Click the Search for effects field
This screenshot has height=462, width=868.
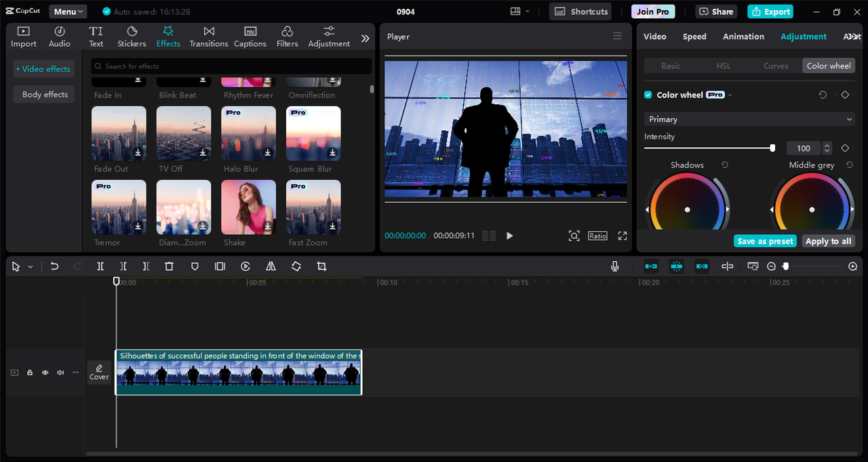coord(232,66)
